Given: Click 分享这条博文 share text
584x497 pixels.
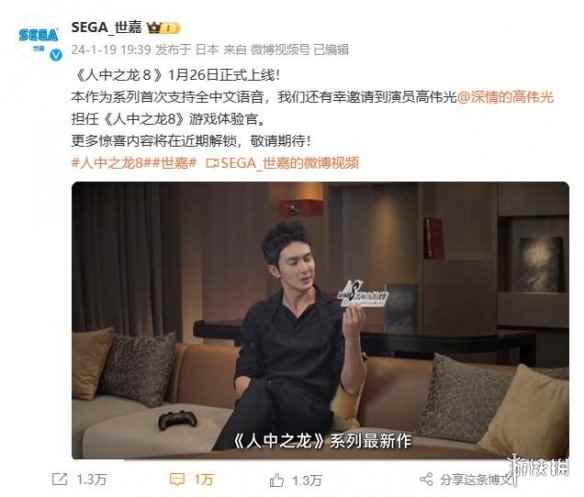Looking at the screenshot, I should click(476, 479).
